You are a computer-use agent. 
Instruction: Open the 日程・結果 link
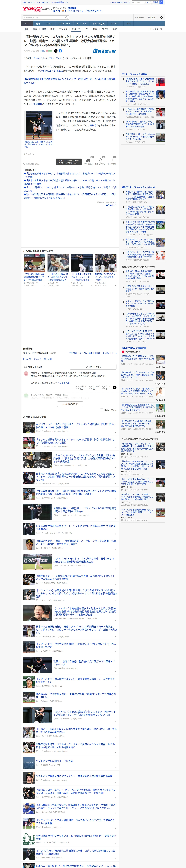[88, 353]
